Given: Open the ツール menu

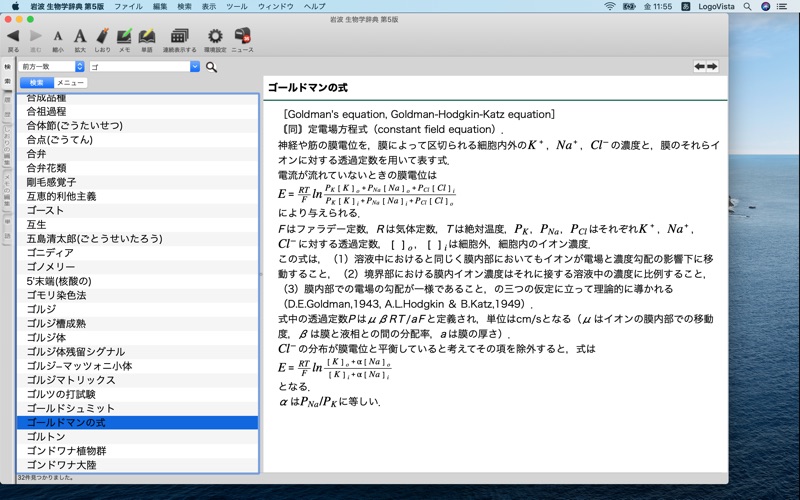Looking at the screenshot, I should tap(237, 6).
